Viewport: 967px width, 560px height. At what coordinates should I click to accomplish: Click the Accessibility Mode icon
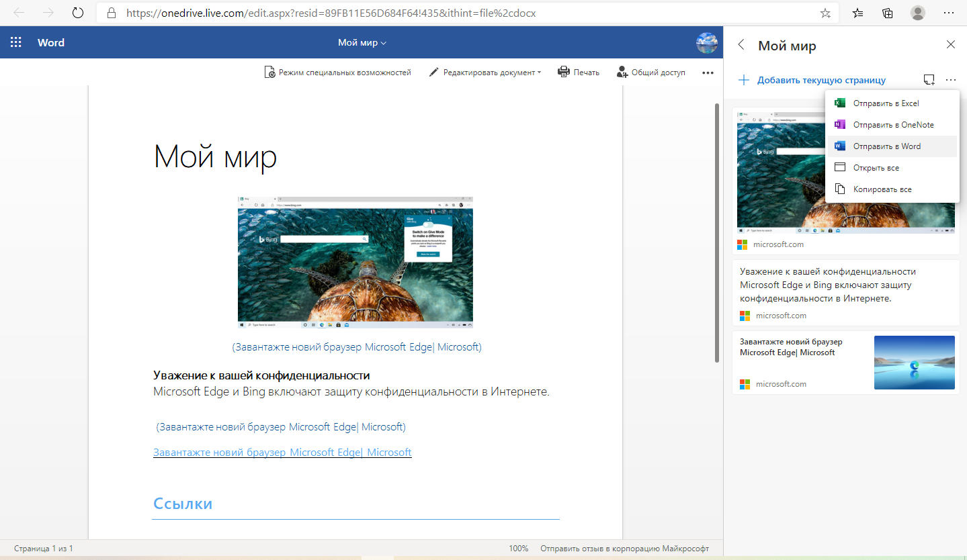(x=269, y=72)
